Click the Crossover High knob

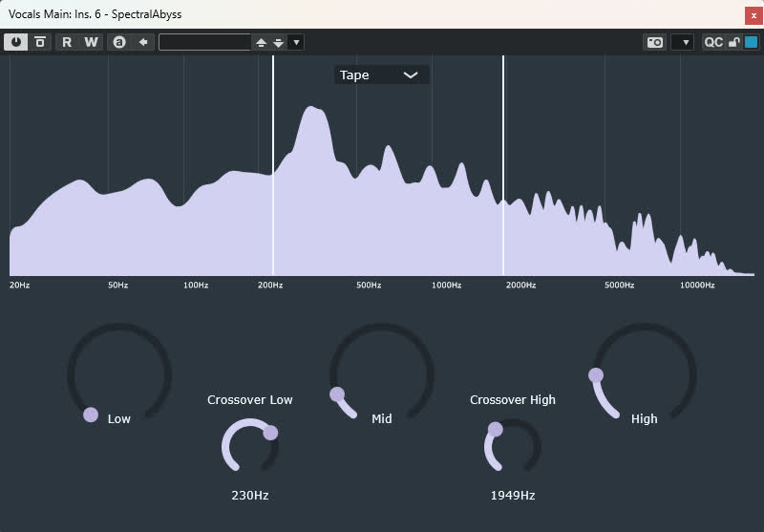pos(513,446)
